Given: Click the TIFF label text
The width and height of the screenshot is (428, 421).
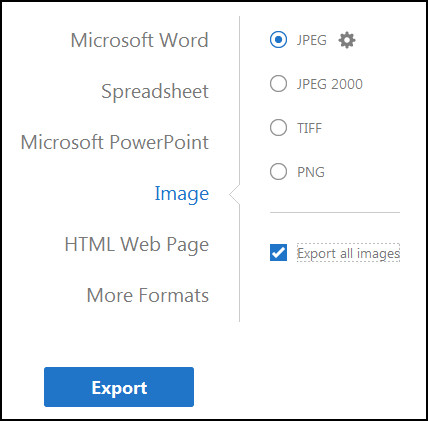Looking at the screenshot, I should click(310, 128).
